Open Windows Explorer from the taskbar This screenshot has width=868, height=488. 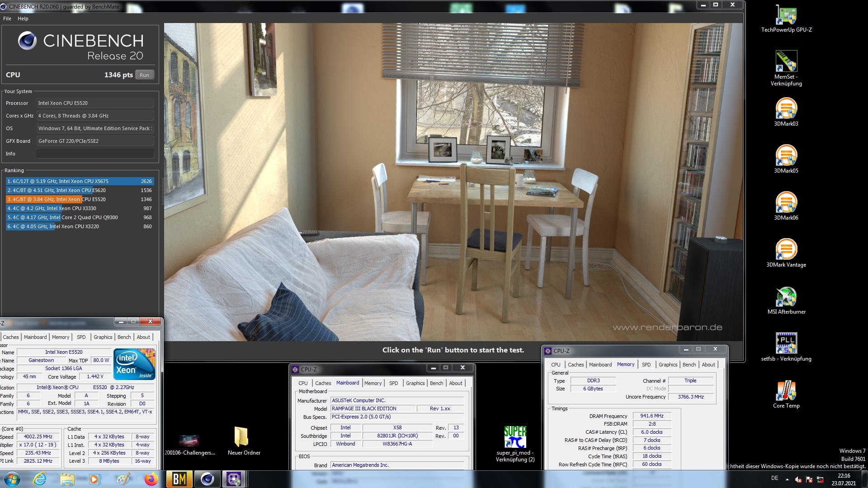coord(67,479)
